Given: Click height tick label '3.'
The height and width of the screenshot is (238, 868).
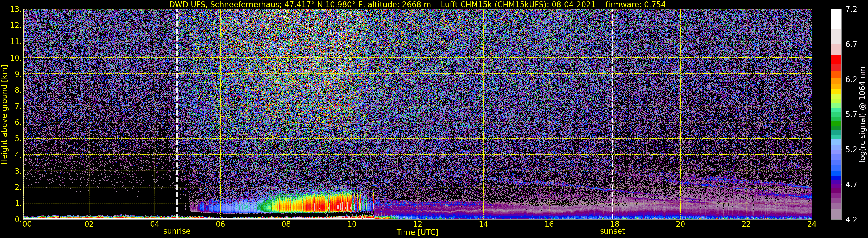Looking at the screenshot, I should pos(18,171).
